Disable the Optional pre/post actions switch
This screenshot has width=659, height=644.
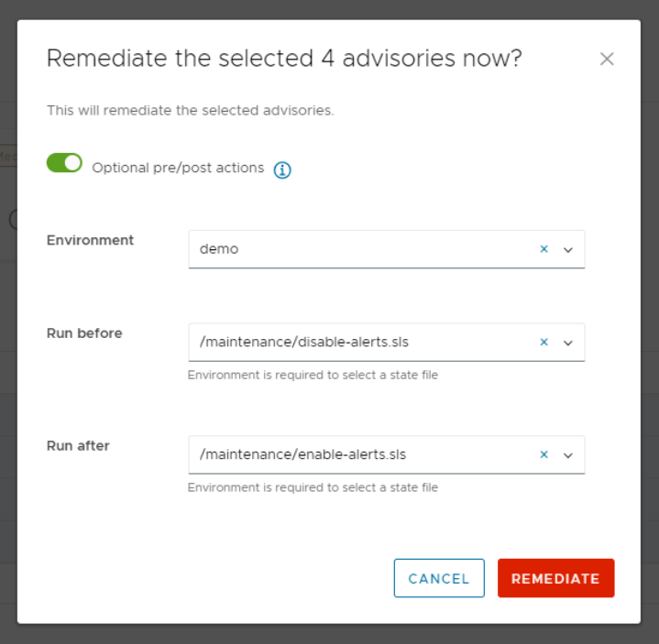[64, 163]
